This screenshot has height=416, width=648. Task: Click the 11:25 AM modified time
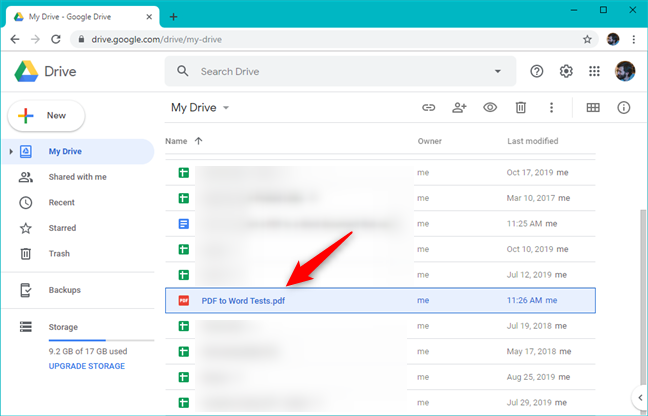click(x=524, y=224)
